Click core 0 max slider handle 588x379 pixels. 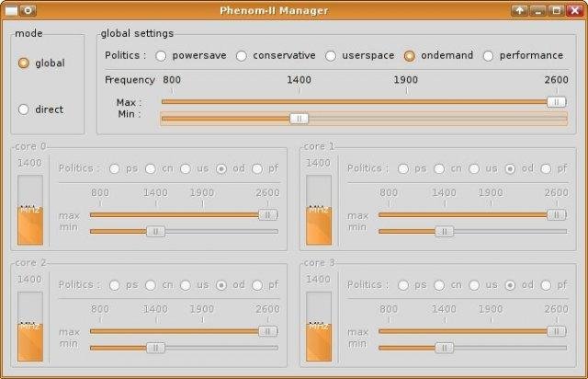(x=268, y=215)
